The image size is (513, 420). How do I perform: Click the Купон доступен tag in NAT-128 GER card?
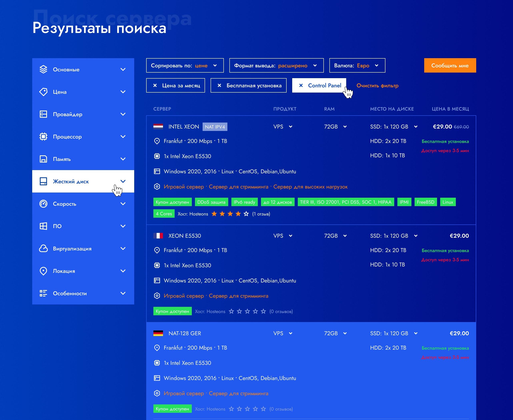[173, 409]
